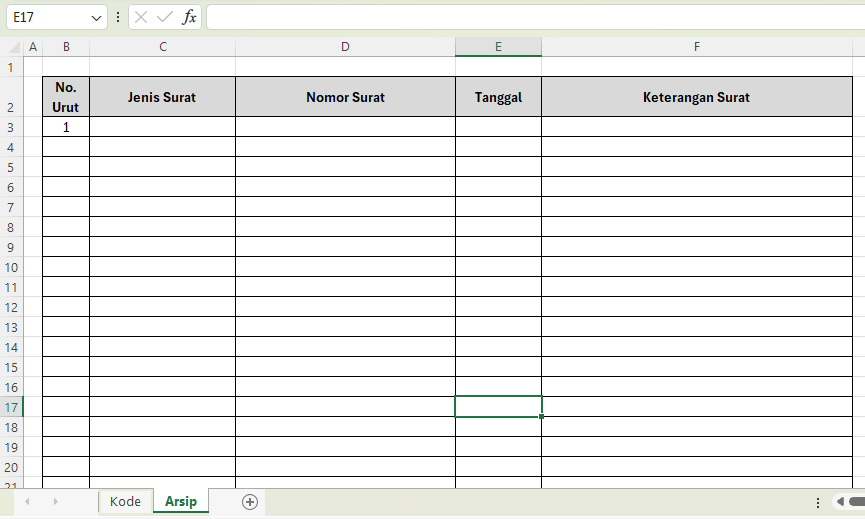Click the Enter checkmark icon in formula bar
Image resolution: width=865 pixels, height=519 pixels.
click(x=165, y=18)
